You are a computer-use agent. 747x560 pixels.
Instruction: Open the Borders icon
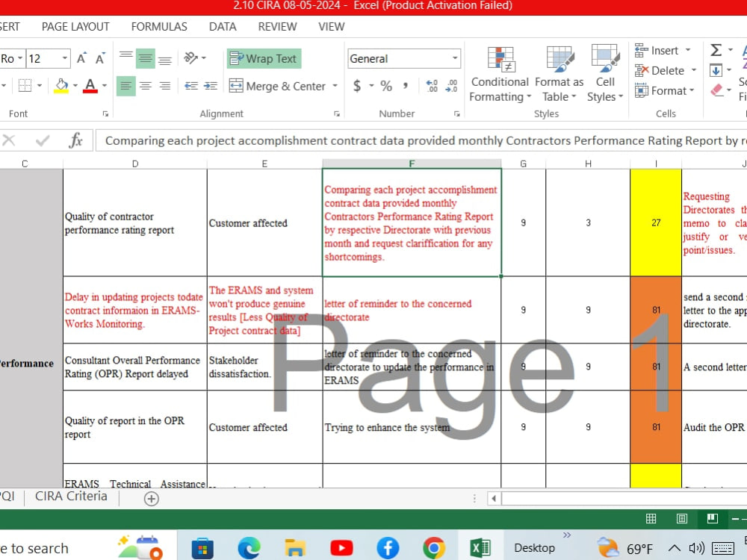(x=25, y=86)
